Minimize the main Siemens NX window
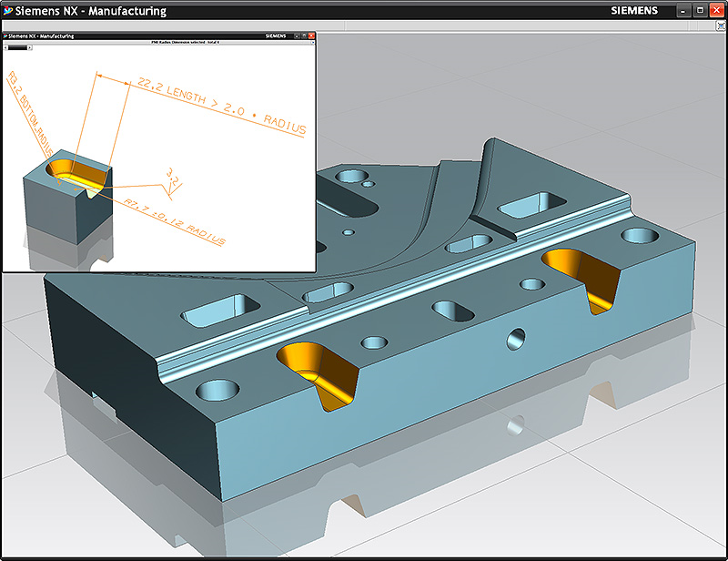This screenshot has height=561, width=728. click(683, 11)
